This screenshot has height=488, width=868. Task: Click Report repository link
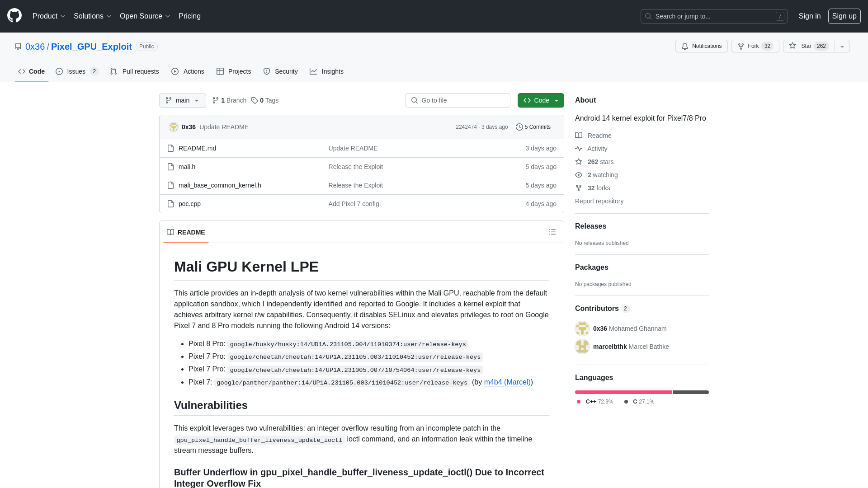point(599,201)
